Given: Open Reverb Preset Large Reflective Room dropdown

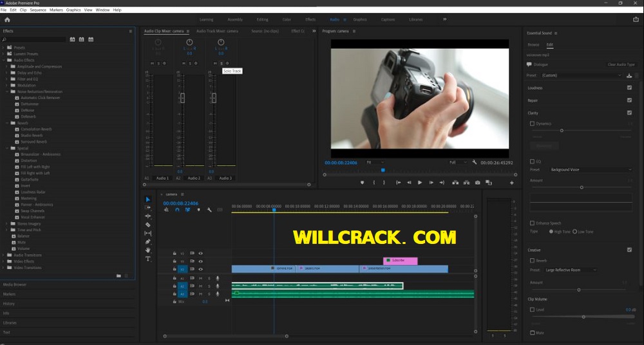Looking at the screenshot, I should pos(570,270).
